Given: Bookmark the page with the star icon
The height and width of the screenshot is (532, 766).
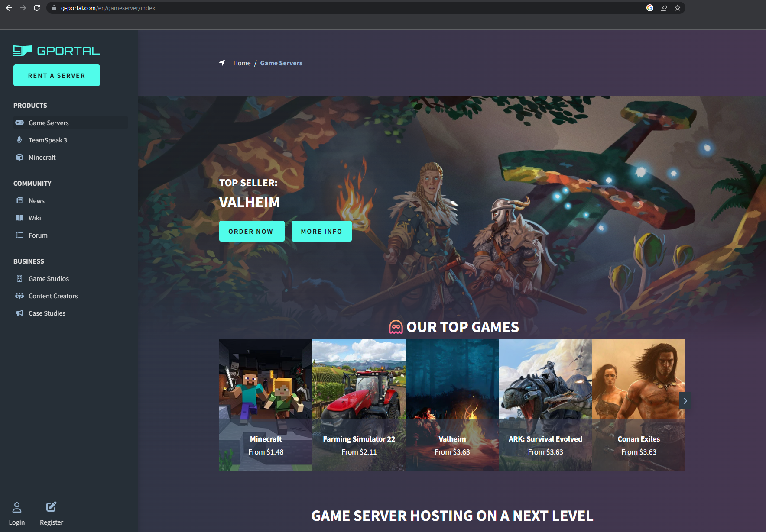Looking at the screenshot, I should pos(678,8).
